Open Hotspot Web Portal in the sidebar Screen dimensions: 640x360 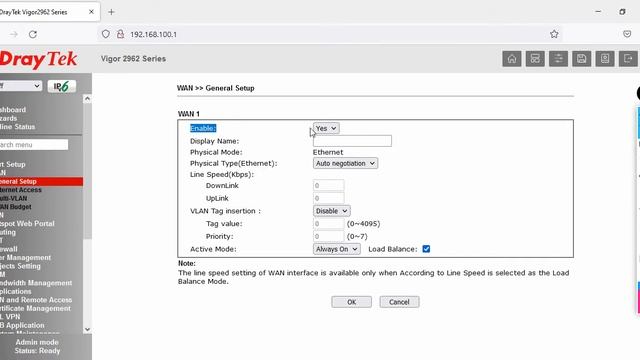click(27, 224)
